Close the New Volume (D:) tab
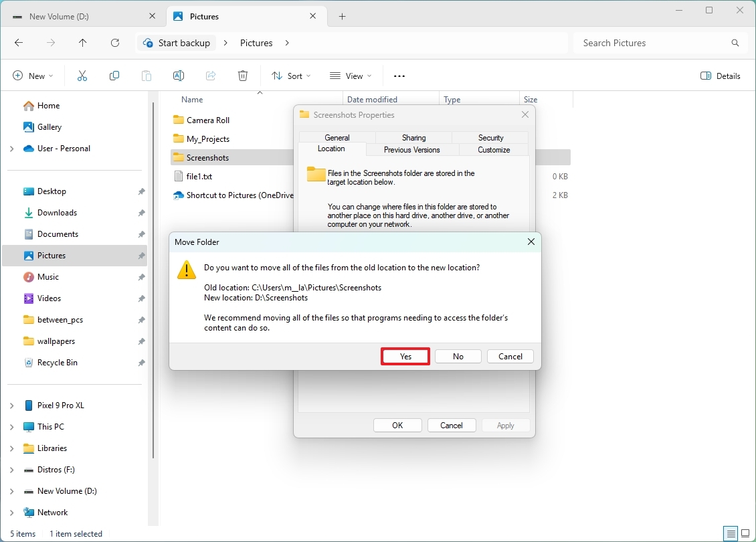This screenshot has width=756, height=542. (x=153, y=16)
